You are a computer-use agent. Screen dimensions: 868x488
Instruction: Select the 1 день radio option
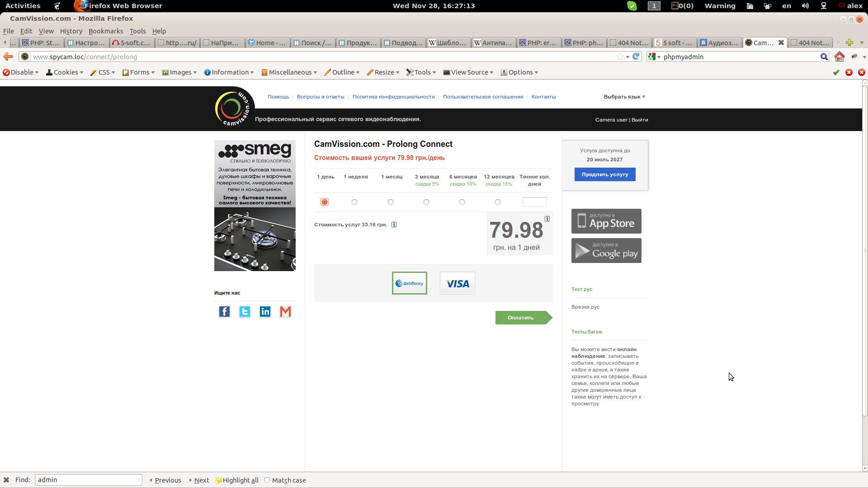325,202
